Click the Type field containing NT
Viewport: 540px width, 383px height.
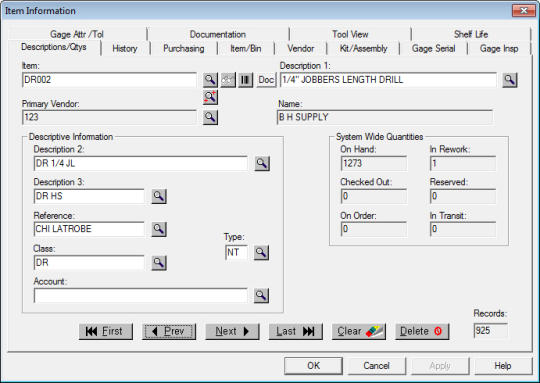pyautogui.click(x=236, y=252)
